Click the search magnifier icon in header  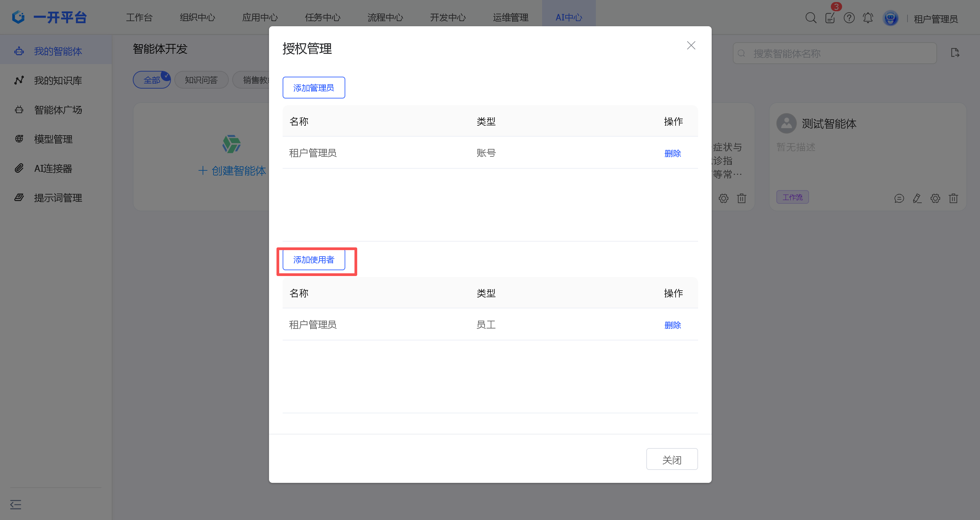pos(811,18)
